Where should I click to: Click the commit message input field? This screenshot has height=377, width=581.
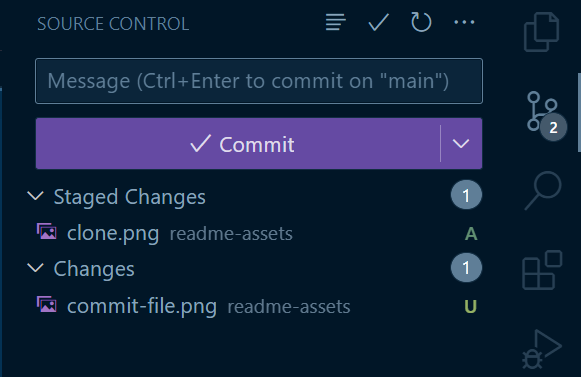(259, 81)
